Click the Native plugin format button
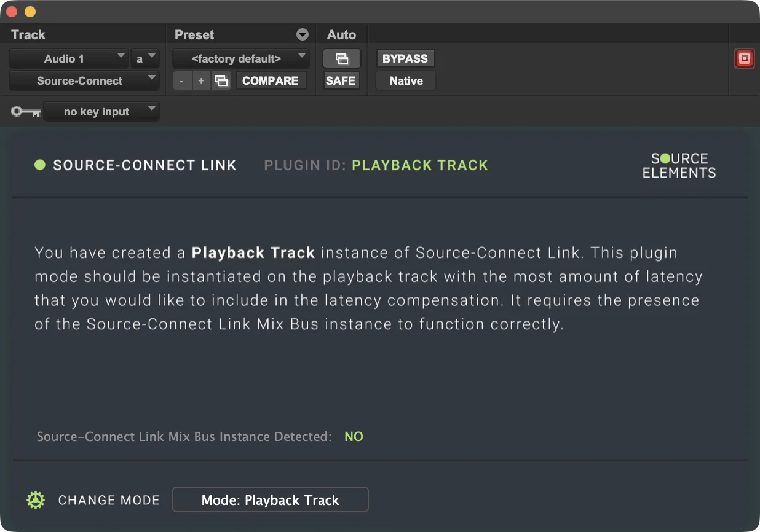 coord(406,81)
